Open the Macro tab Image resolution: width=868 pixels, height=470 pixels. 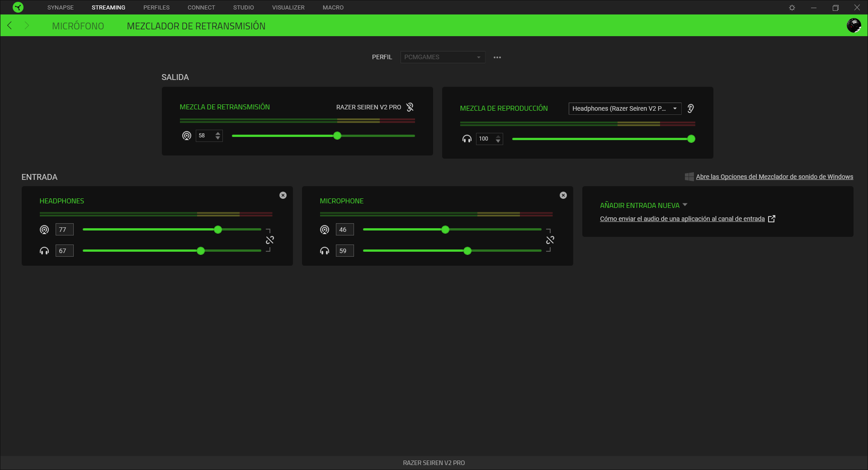(333, 8)
